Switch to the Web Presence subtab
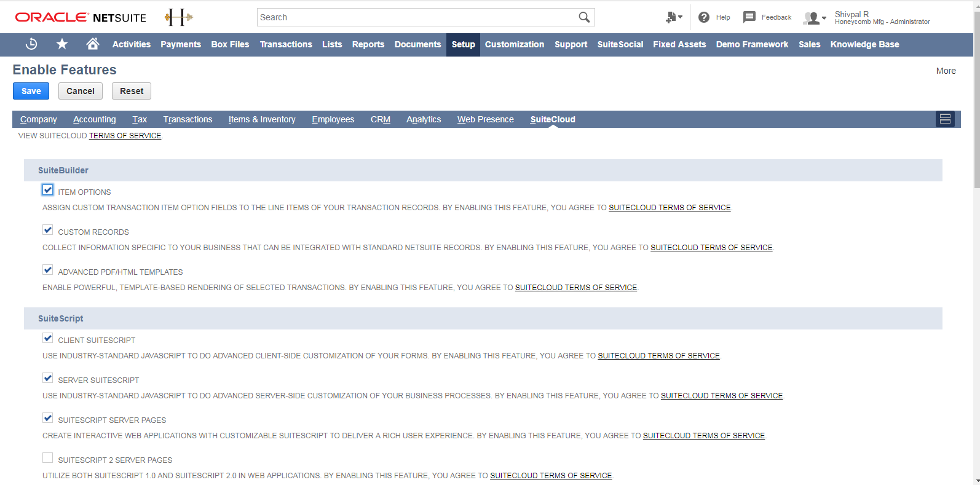980x485 pixels. coord(486,119)
